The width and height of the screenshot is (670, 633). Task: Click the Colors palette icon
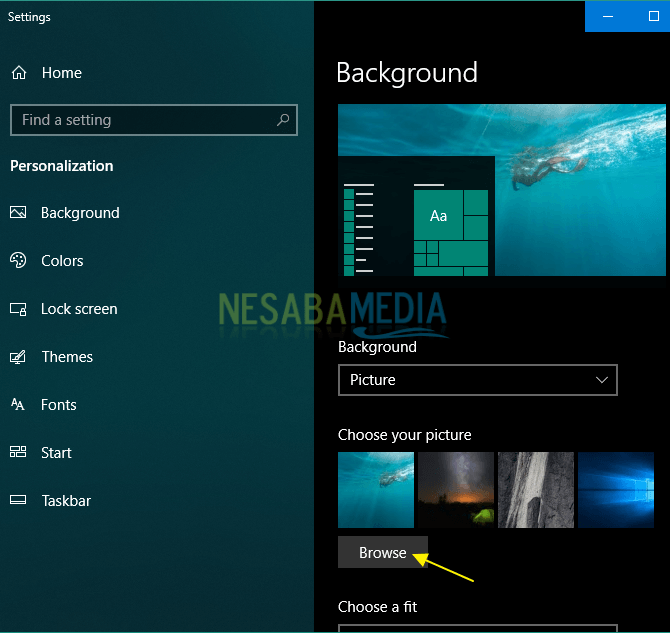(18, 260)
